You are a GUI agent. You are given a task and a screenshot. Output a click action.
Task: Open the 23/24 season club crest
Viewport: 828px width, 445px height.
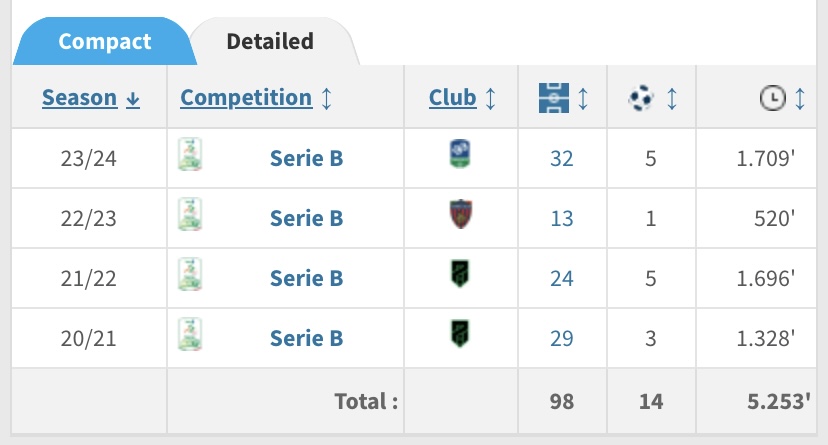click(x=460, y=154)
